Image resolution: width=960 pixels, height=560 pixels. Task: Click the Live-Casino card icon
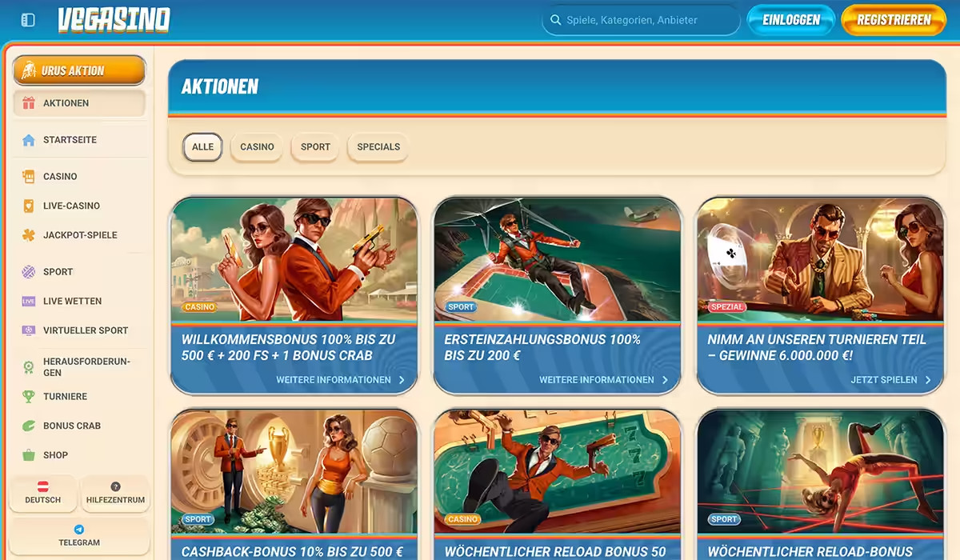(29, 206)
